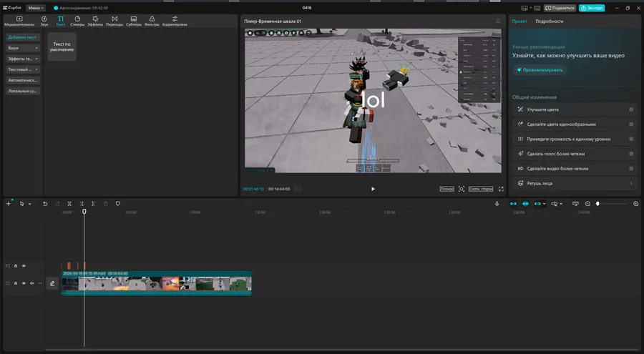The width and height of the screenshot is (644, 354).
Task: Toggle main track magnet on the timeline
Action: pos(513,204)
